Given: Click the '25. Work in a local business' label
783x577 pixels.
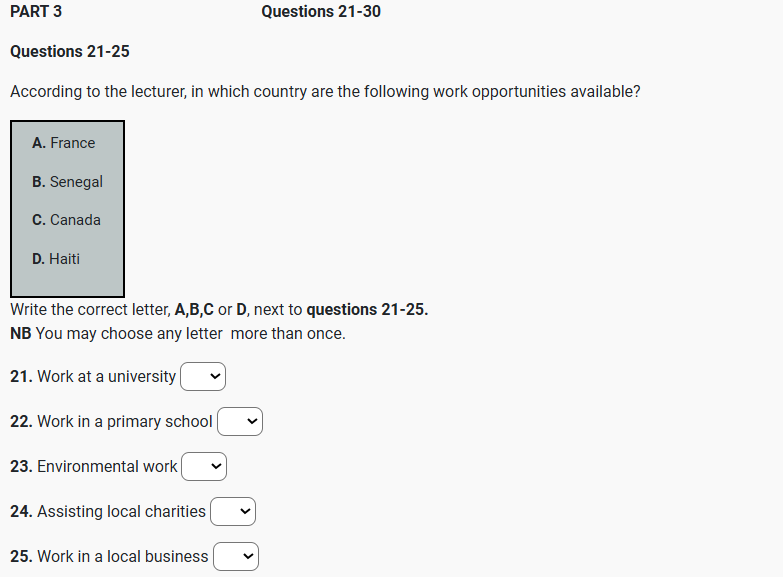Looking at the screenshot, I should [109, 557].
